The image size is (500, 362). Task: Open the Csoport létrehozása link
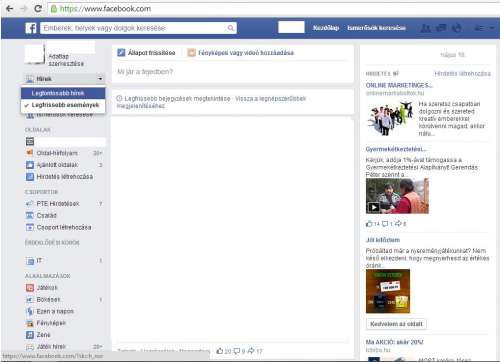tap(64, 227)
